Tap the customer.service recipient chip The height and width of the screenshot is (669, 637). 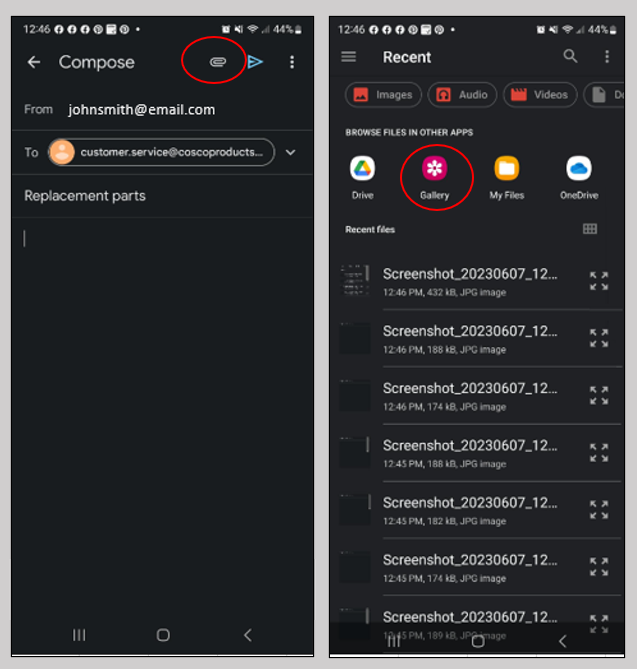pos(161,152)
